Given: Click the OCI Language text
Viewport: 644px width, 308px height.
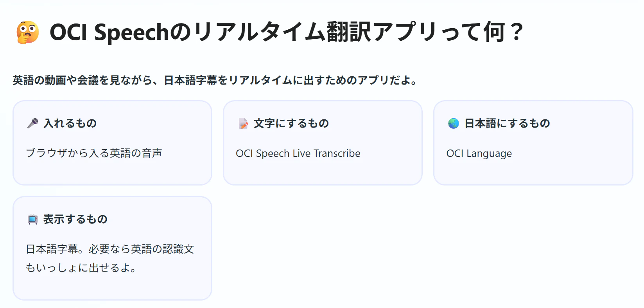Looking at the screenshot, I should (x=479, y=153).
